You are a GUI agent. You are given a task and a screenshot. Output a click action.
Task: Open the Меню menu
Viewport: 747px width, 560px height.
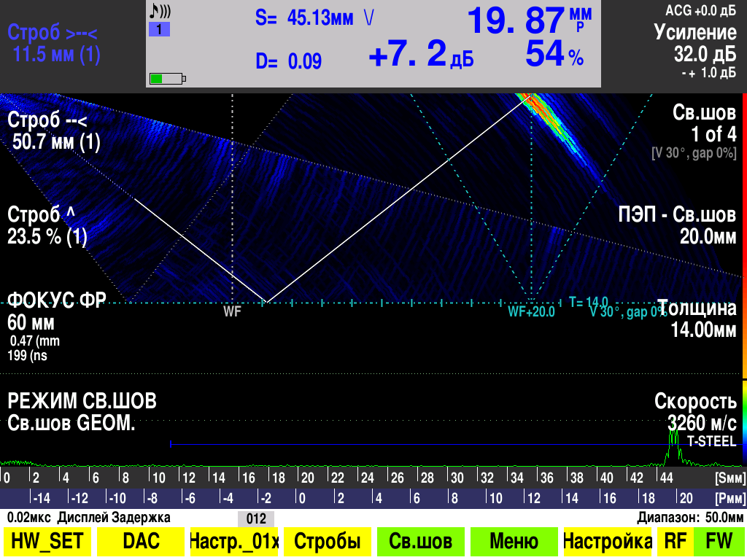[514, 542]
